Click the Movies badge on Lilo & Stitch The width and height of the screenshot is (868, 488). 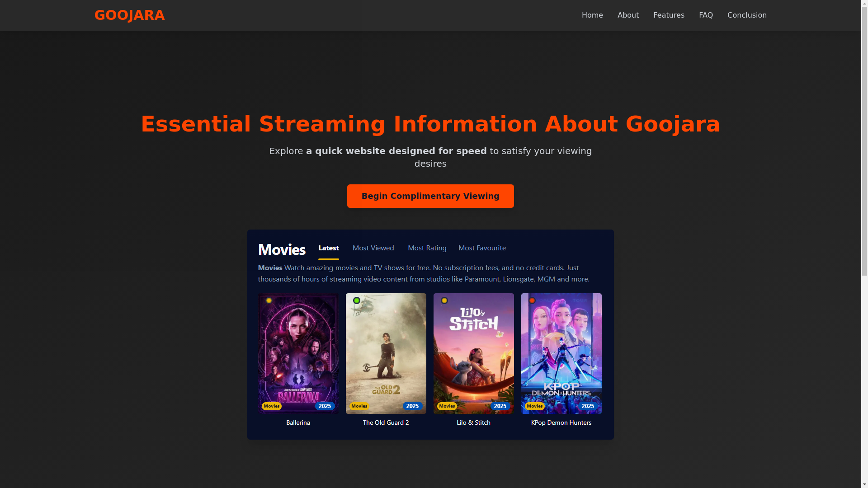click(x=447, y=406)
